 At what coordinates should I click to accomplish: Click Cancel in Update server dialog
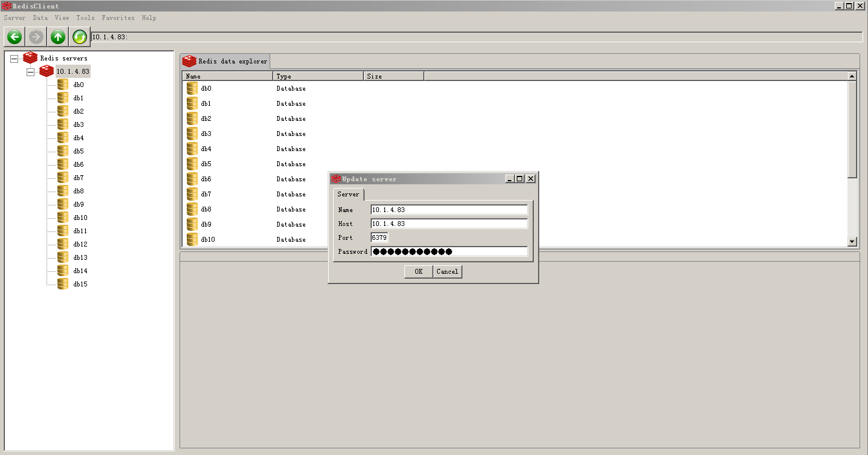coord(447,271)
